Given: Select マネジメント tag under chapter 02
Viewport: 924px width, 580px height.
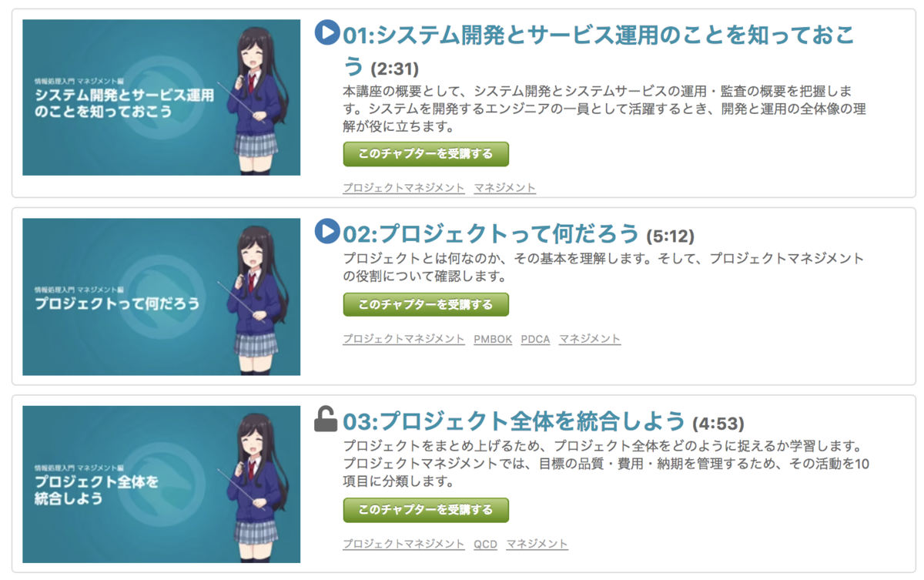Looking at the screenshot, I should tap(590, 339).
